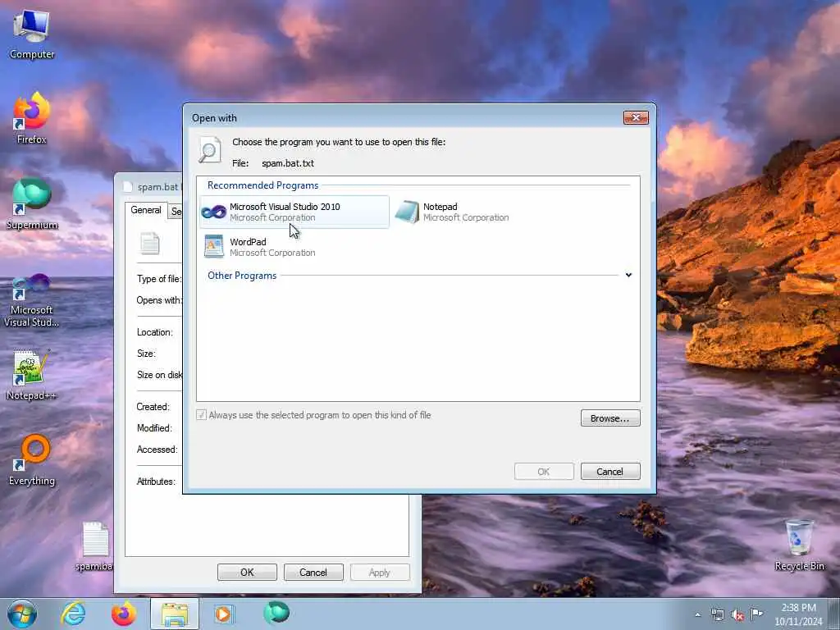Open Computer desktop icon
Viewport: 840px width, 630px height.
click(x=32, y=34)
